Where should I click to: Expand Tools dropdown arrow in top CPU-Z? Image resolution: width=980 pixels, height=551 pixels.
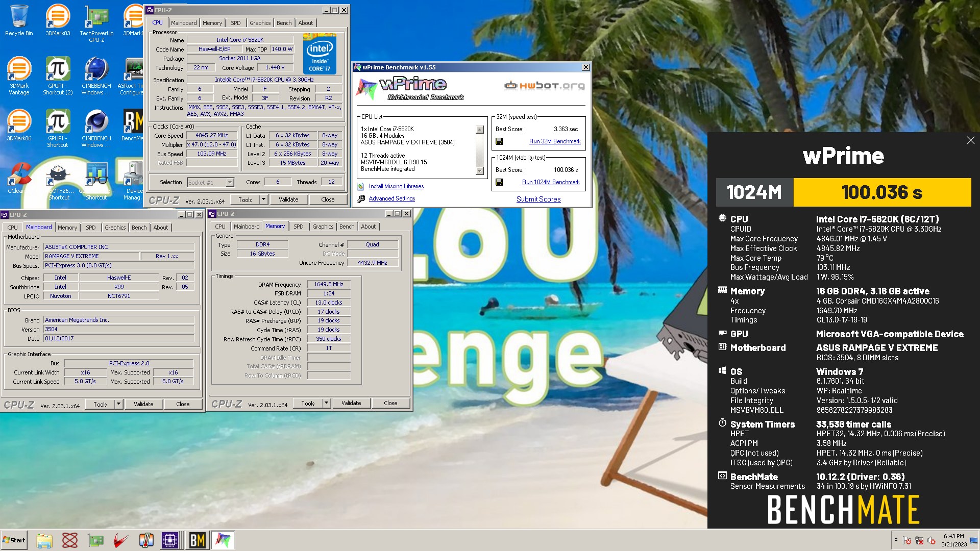pyautogui.click(x=263, y=199)
